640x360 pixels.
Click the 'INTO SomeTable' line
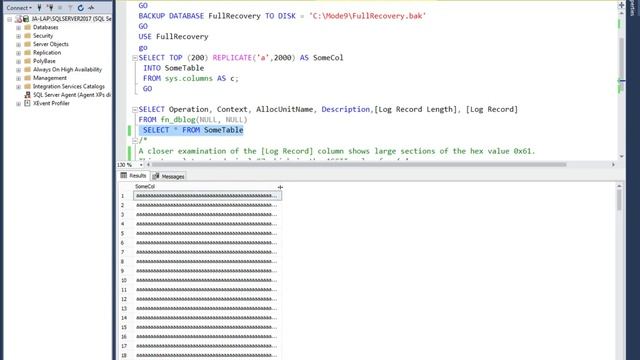(173, 68)
